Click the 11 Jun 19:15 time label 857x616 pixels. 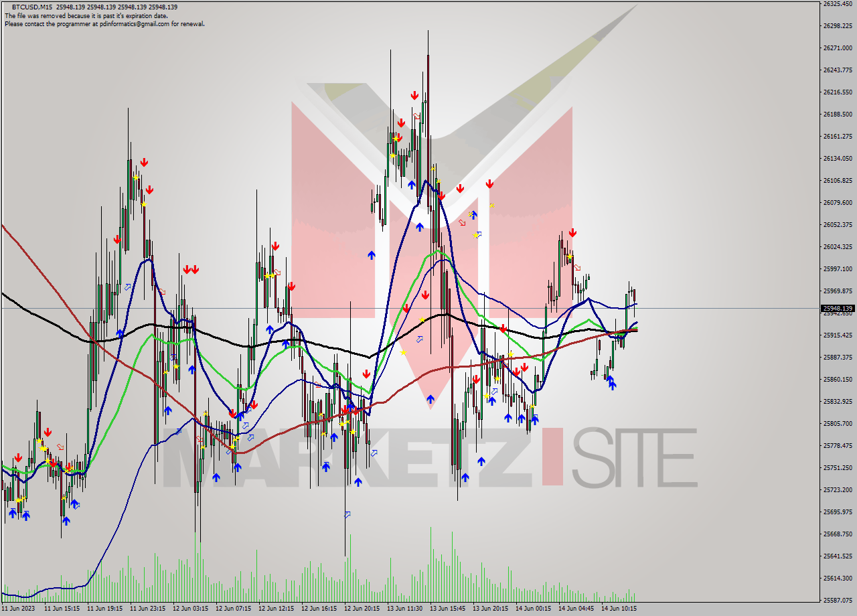(x=104, y=609)
